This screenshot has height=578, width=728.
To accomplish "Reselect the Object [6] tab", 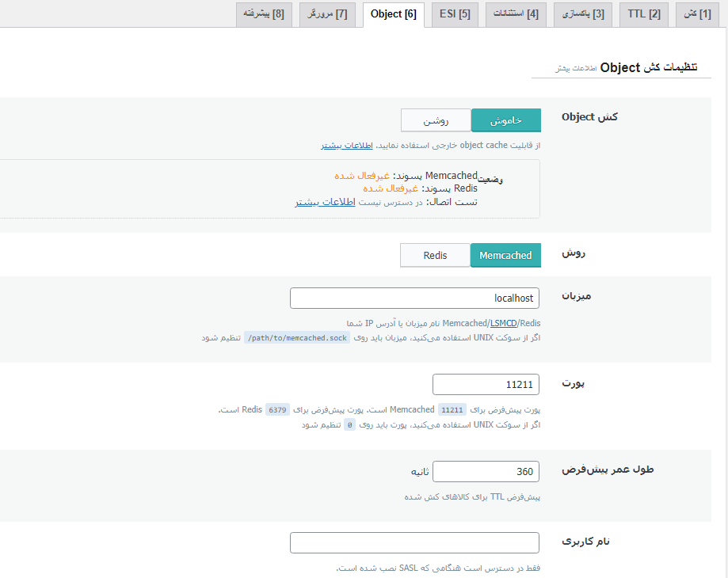I will tap(393, 13).
